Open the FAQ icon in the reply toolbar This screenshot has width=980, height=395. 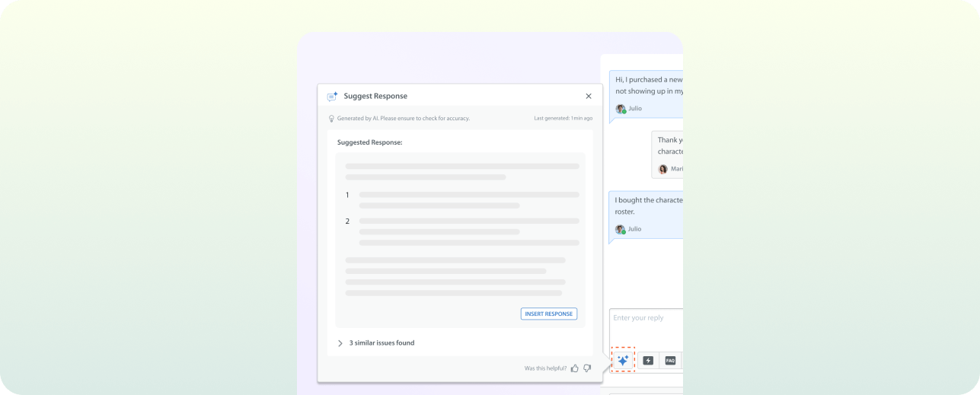click(x=670, y=361)
